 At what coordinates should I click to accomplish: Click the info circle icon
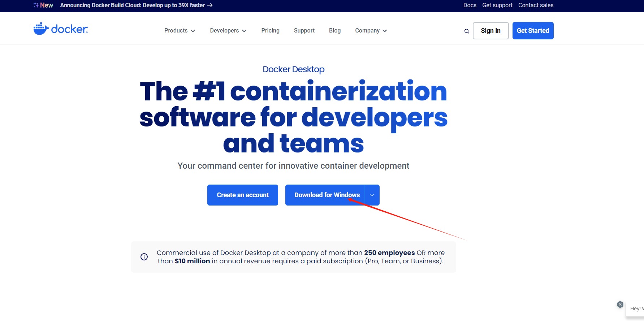(144, 257)
